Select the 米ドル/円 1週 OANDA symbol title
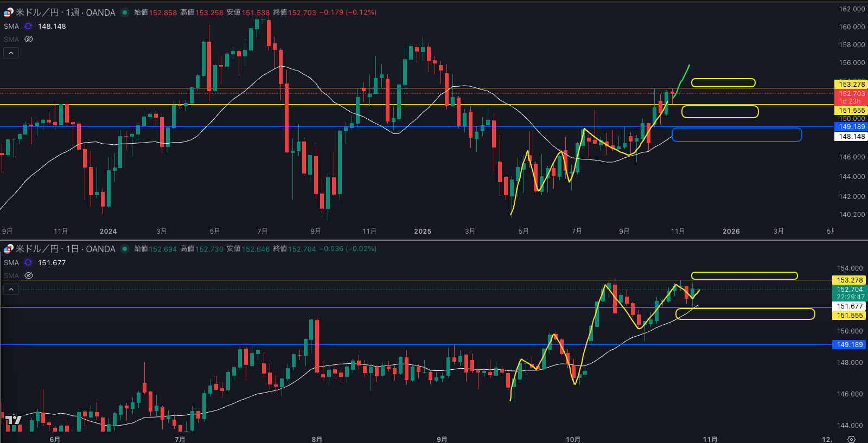This screenshot has width=868, height=443. tap(65, 12)
